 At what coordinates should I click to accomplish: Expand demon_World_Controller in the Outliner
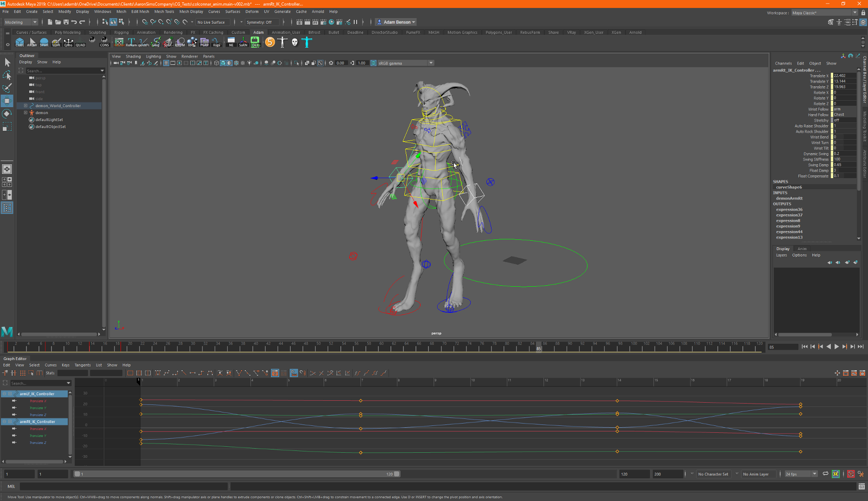pyautogui.click(x=26, y=106)
